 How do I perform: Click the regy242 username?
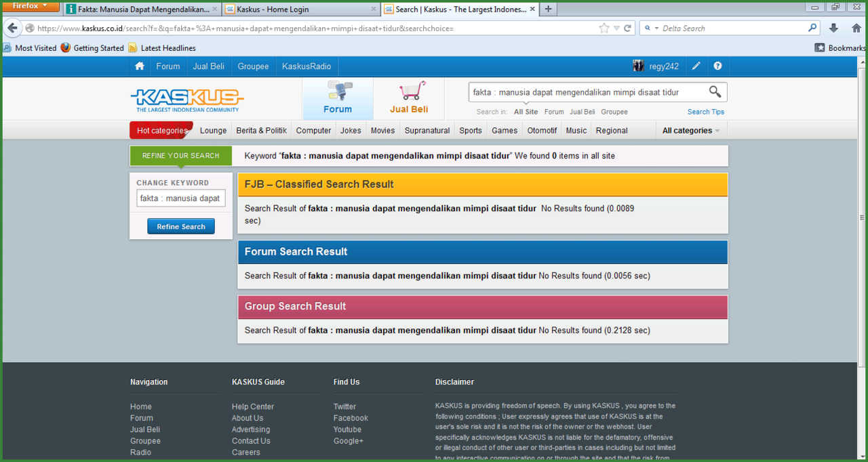click(x=664, y=66)
